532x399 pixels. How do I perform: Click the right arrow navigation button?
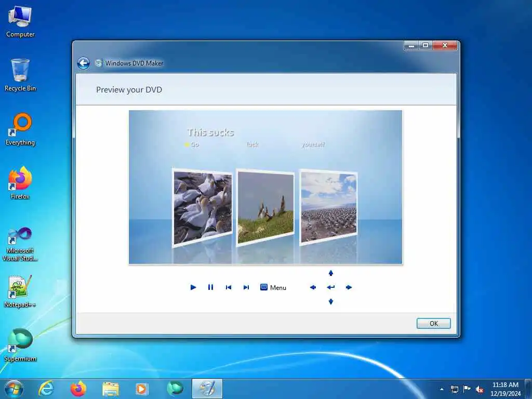(x=349, y=287)
